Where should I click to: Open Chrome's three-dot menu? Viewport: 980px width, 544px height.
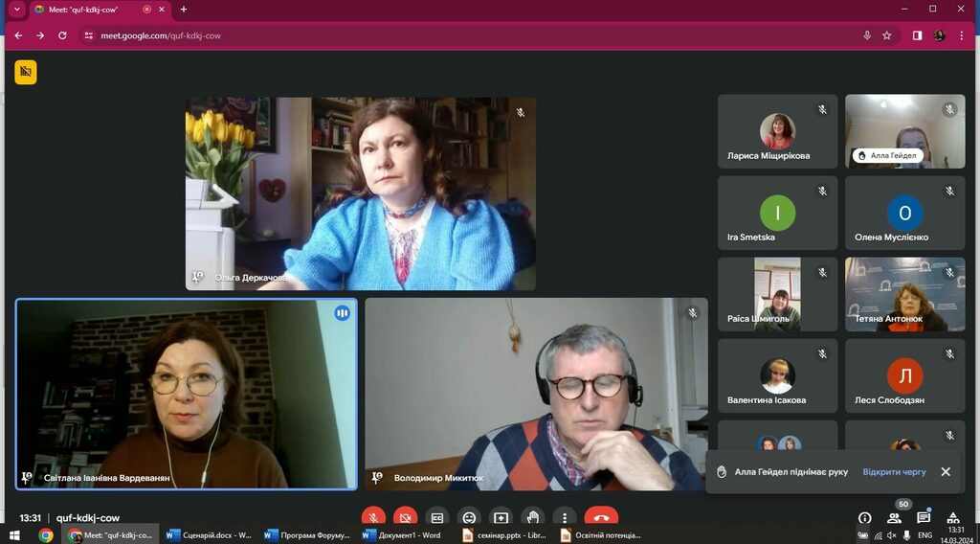(963, 35)
